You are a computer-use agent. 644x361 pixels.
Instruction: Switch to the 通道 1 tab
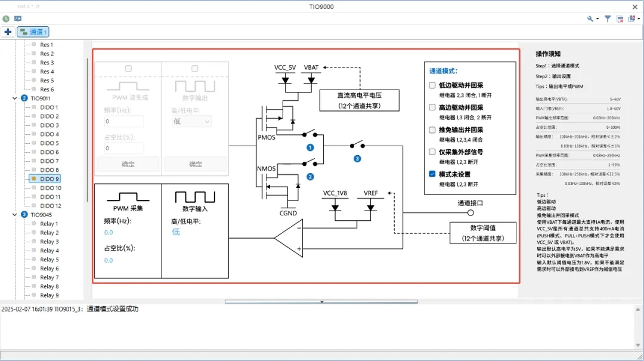click(33, 32)
